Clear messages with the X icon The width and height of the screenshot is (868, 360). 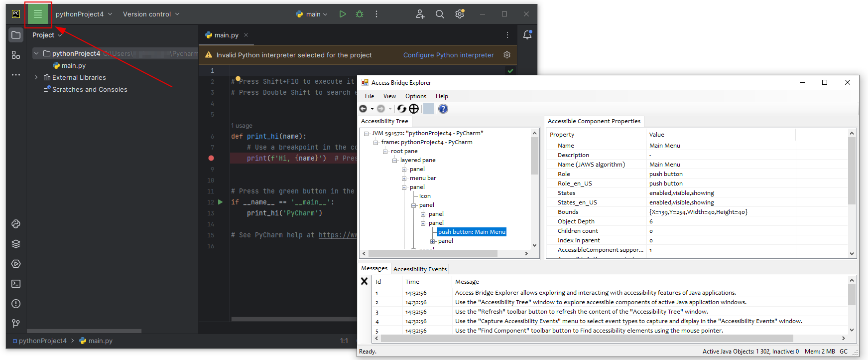pyautogui.click(x=364, y=281)
